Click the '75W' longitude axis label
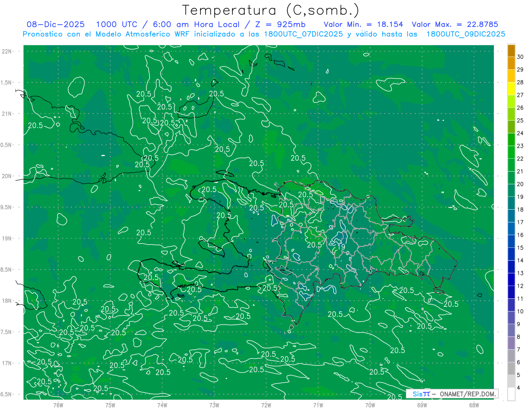The image size is (532, 411). [x=110, y=405]
